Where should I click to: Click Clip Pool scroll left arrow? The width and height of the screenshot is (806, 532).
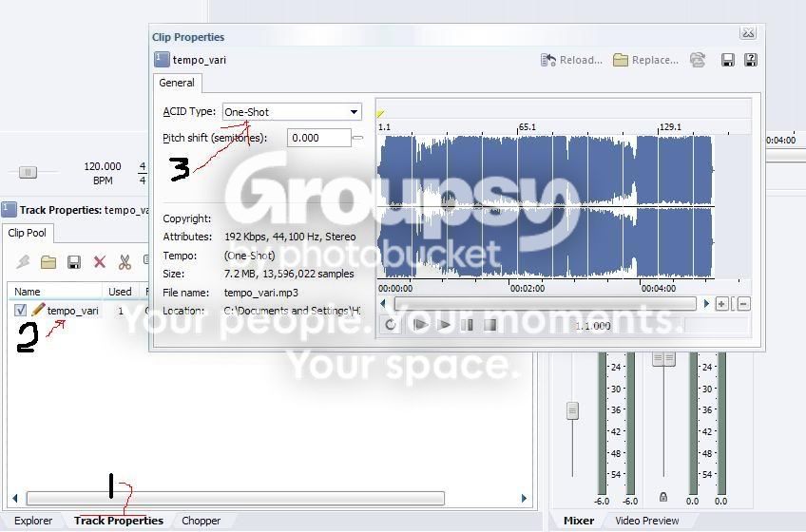[15, 498]
